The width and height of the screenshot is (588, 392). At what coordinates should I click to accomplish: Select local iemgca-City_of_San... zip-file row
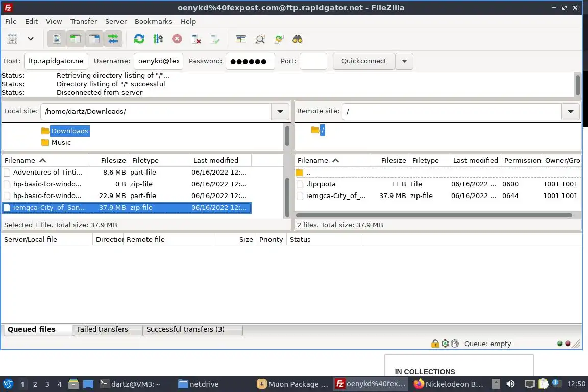coord(126,207)
